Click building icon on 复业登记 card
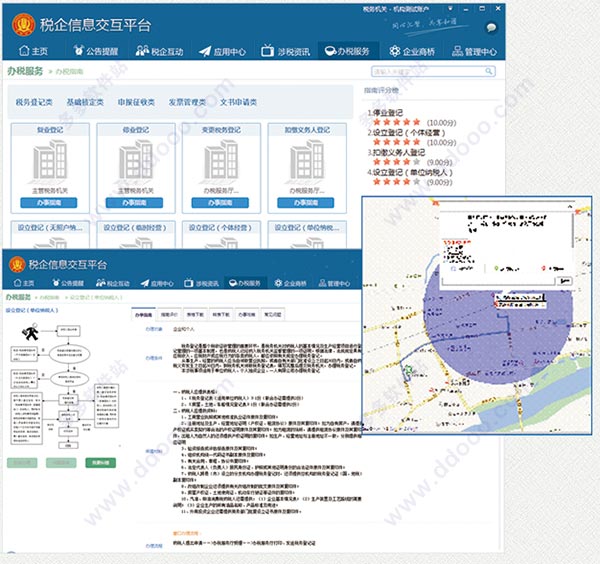600x564 pixels. coord(50,160)
